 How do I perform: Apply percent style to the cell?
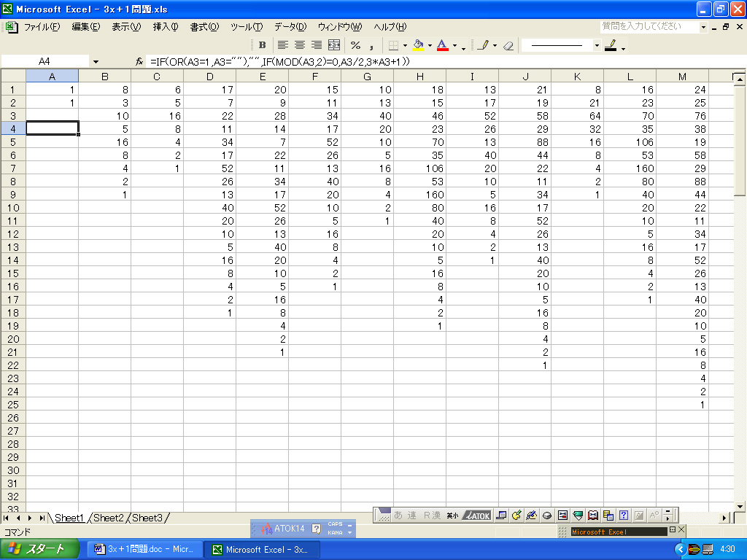pos(356,45)
